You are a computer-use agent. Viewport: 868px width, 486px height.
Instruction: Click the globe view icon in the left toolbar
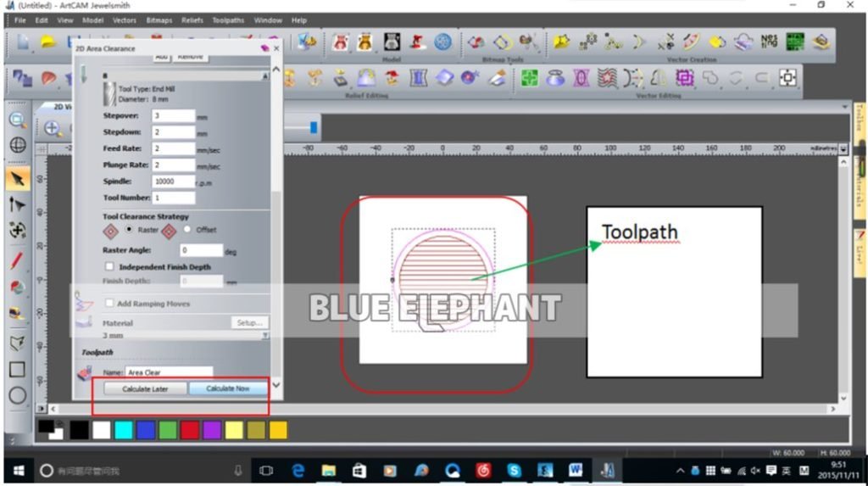[17, 145]
